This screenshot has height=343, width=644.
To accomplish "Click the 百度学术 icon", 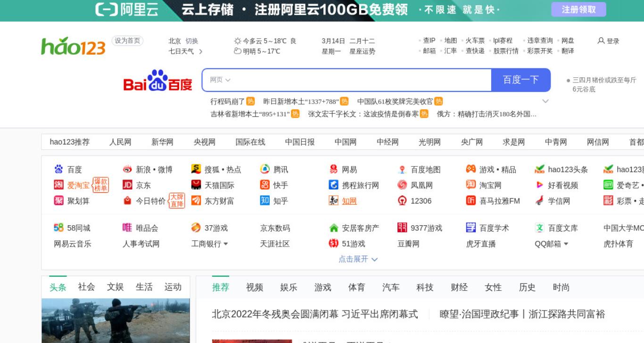I will click(x=471, y=228).
